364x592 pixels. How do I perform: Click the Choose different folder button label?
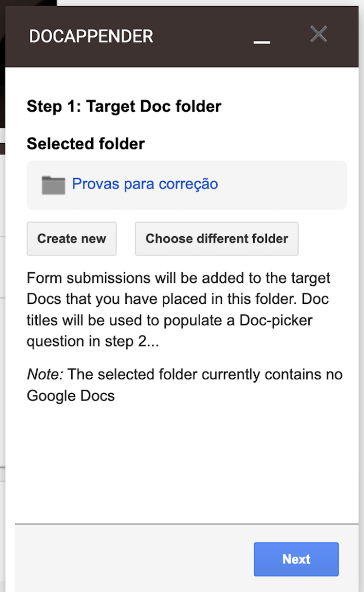(216, 238)
